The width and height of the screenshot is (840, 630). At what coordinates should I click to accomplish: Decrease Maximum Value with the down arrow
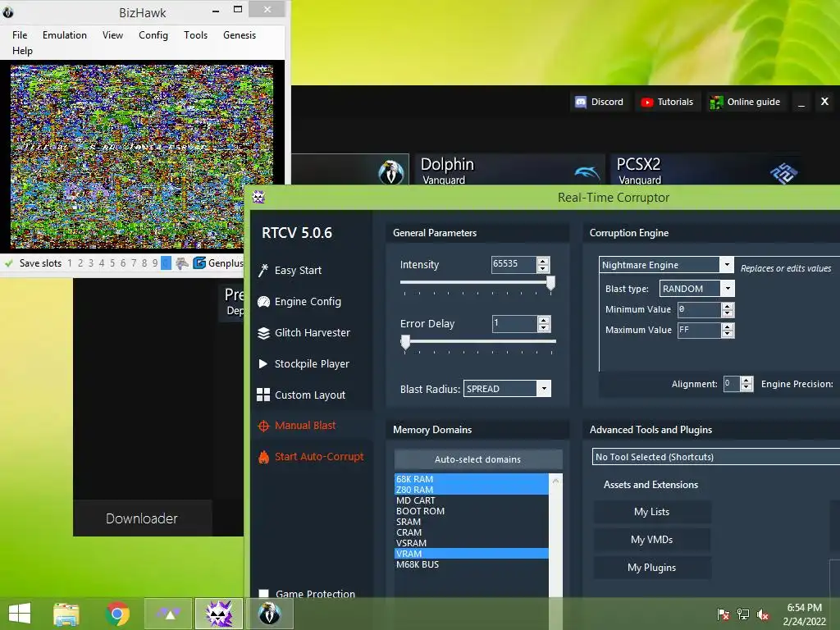(727, 334)
